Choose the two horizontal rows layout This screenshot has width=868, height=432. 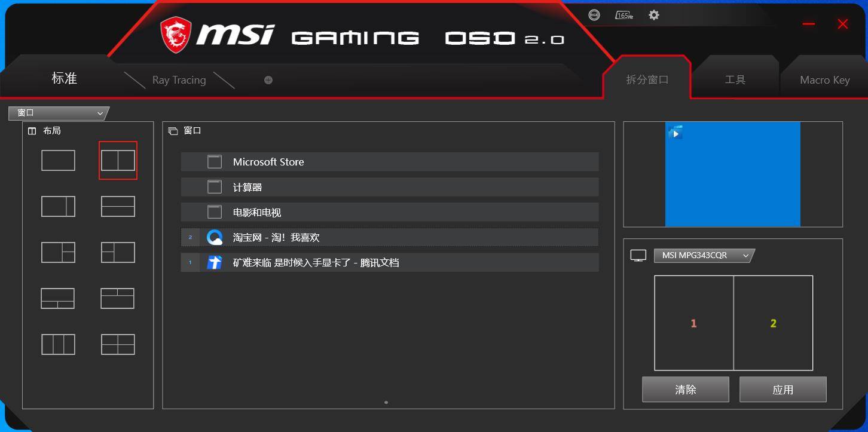[118, 206]
